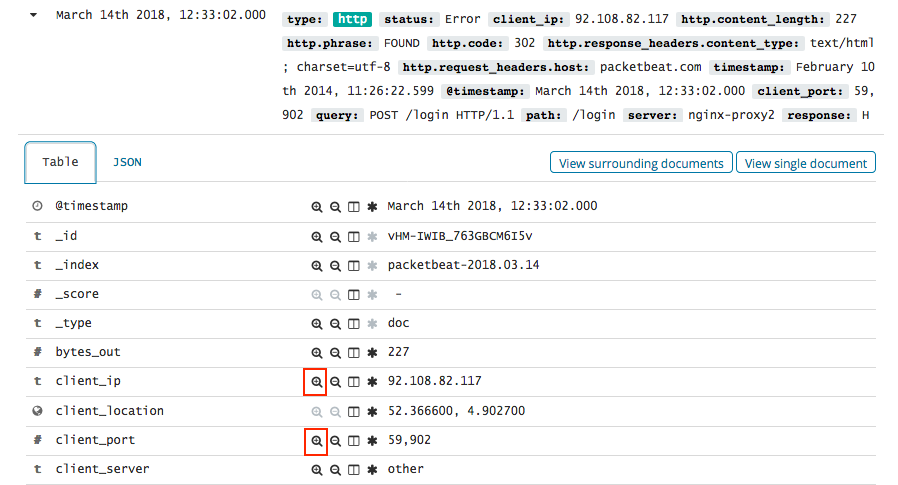Collapse the March 14th document details

tap(37, 16)
